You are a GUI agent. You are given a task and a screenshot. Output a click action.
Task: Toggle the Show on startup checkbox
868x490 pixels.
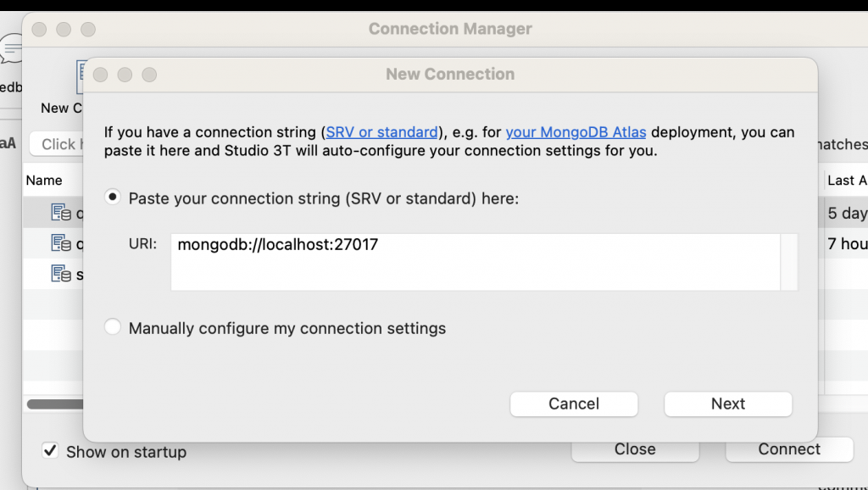tap(51, 451)
